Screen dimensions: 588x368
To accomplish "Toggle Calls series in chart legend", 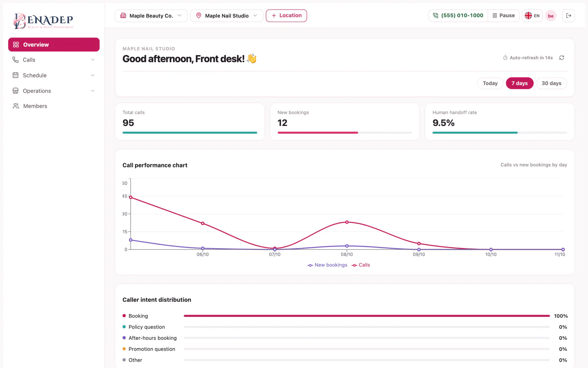I will point(361,265).
